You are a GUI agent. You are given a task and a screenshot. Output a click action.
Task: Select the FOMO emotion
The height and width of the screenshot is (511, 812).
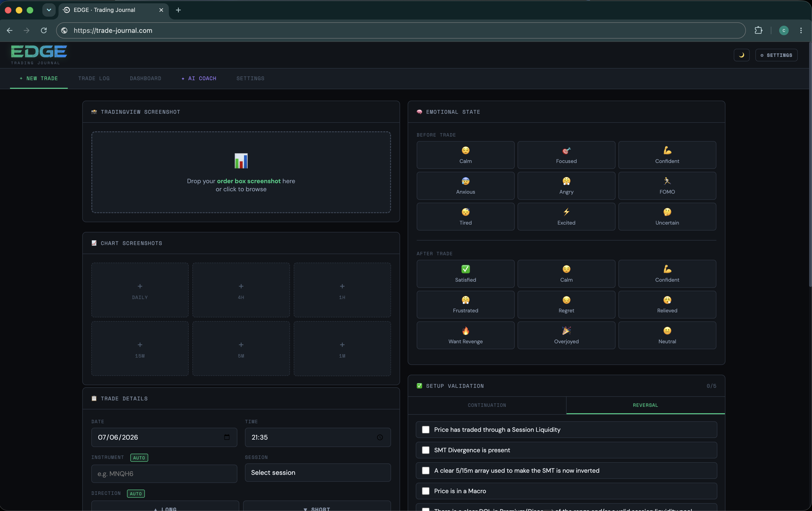667,186
